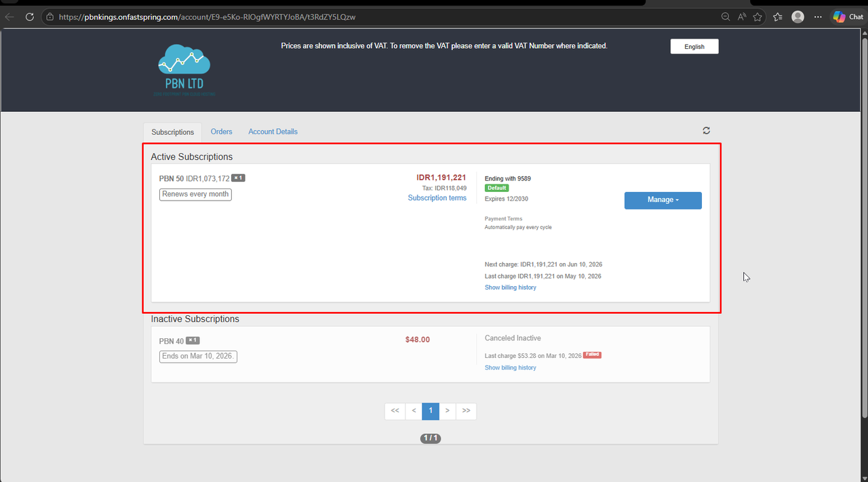Click the 'Last charge' May 10, 2026 line
868x482 pixels.
click(543, 277)
